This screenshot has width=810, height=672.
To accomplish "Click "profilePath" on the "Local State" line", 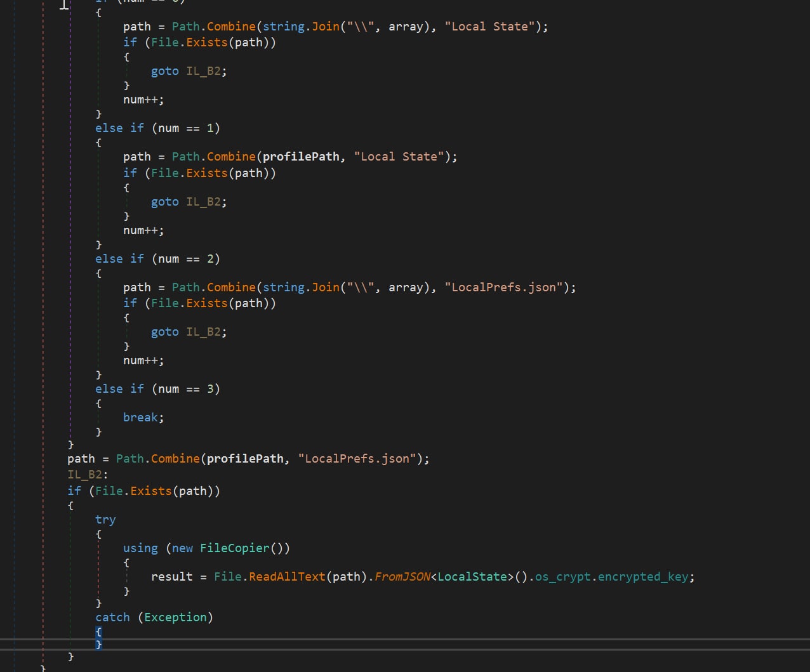I will click(301, 157).
